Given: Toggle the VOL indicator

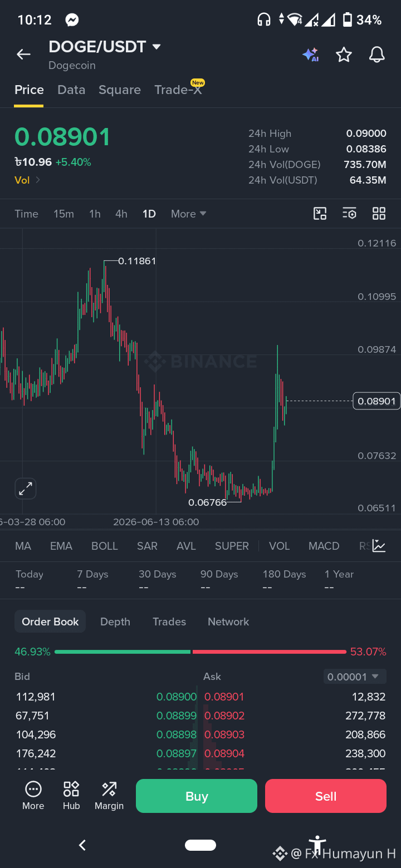Looking at the screenshot, I should tap(280, 546).
